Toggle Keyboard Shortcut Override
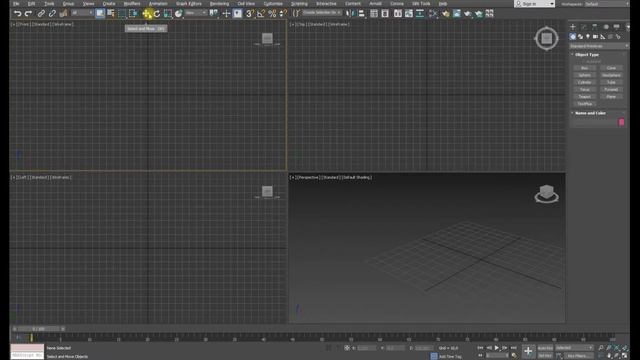Screen dimensions: 640x360 tap(237, 14)
